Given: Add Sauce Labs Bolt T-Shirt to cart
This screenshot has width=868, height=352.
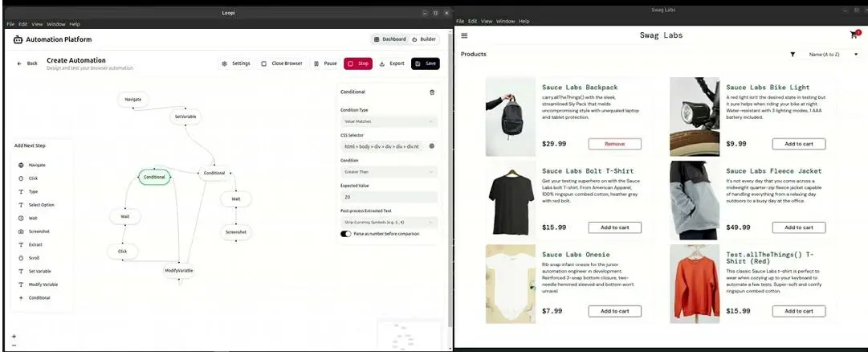Looking at the screenshot, I should tap(614, 227).
